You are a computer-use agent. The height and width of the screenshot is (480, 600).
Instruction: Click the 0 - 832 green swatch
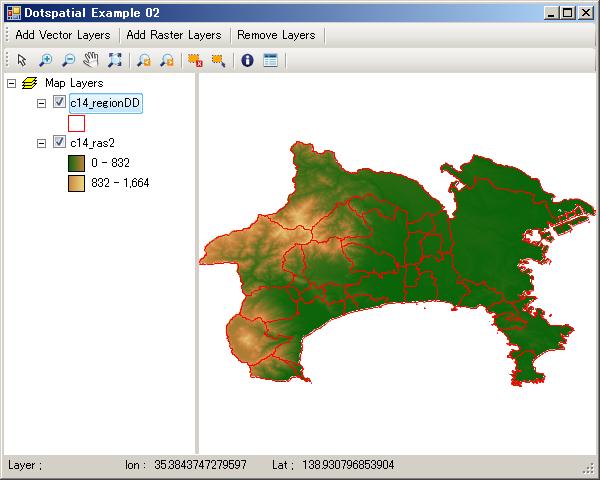point(76,163)
